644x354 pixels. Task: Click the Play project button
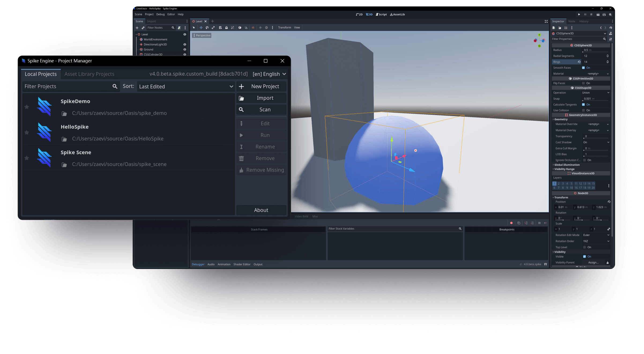[x=579, y=14]
